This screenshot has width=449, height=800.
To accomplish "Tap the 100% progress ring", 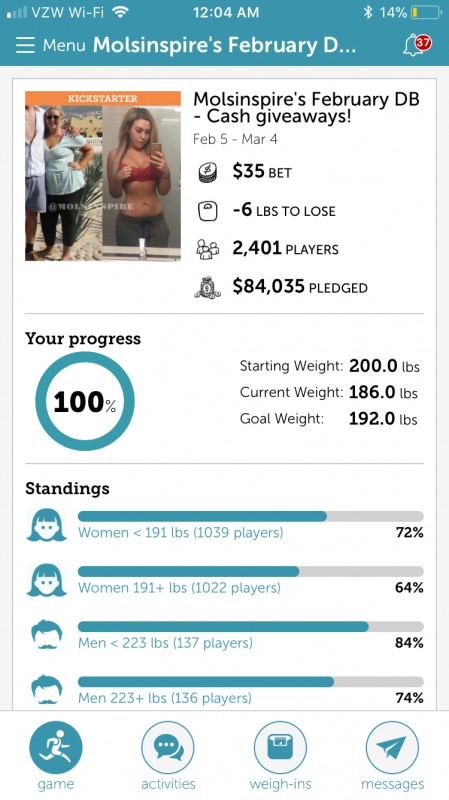I will click(x=85, y=401).
